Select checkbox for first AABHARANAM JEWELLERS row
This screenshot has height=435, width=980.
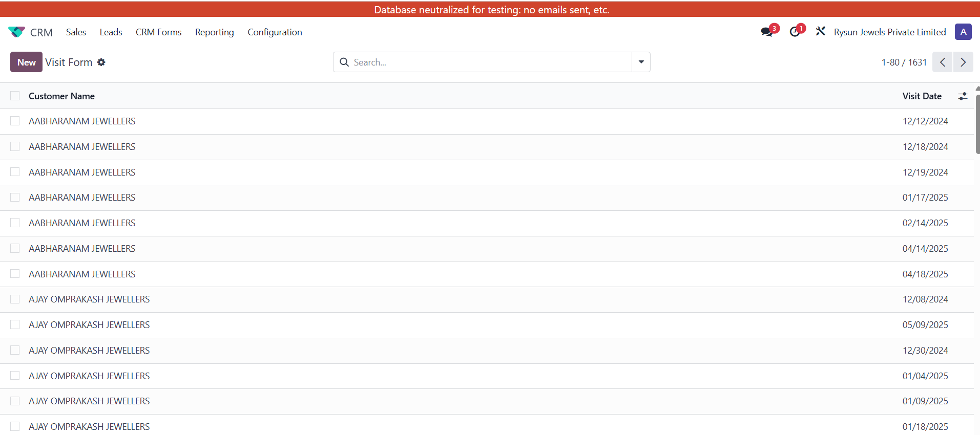tap(15, 121)
